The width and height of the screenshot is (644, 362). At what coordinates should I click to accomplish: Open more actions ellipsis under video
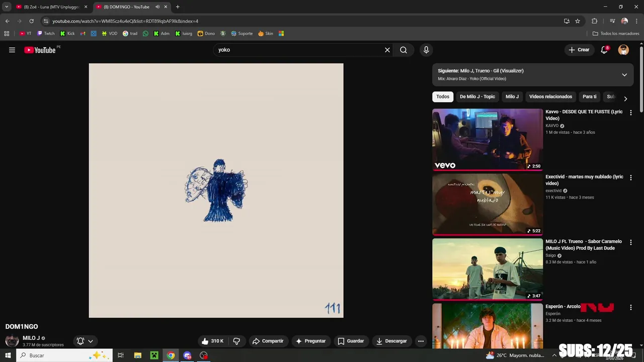tap(421, 341)
